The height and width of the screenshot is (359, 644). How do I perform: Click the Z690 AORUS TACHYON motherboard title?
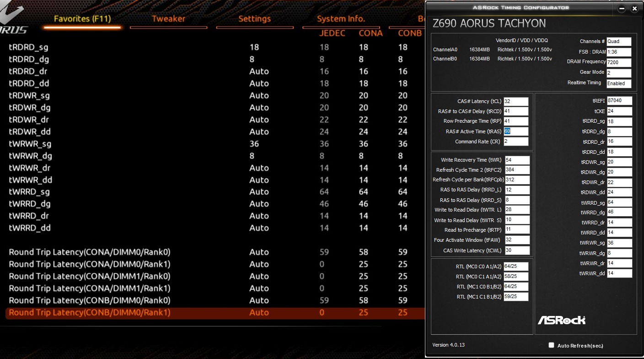(489, 23)
